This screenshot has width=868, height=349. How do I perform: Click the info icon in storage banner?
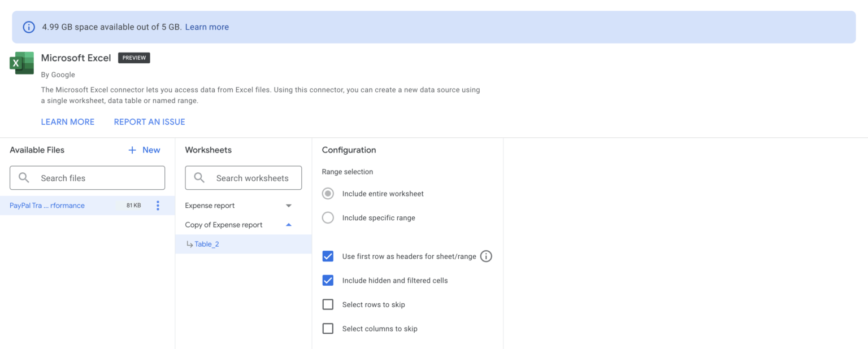coord(29,27)
